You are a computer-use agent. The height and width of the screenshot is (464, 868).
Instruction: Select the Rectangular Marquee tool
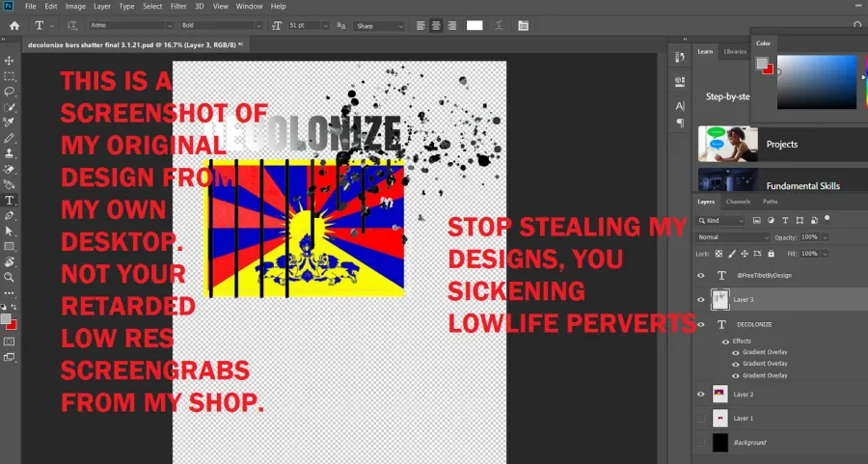click(10, 76)
